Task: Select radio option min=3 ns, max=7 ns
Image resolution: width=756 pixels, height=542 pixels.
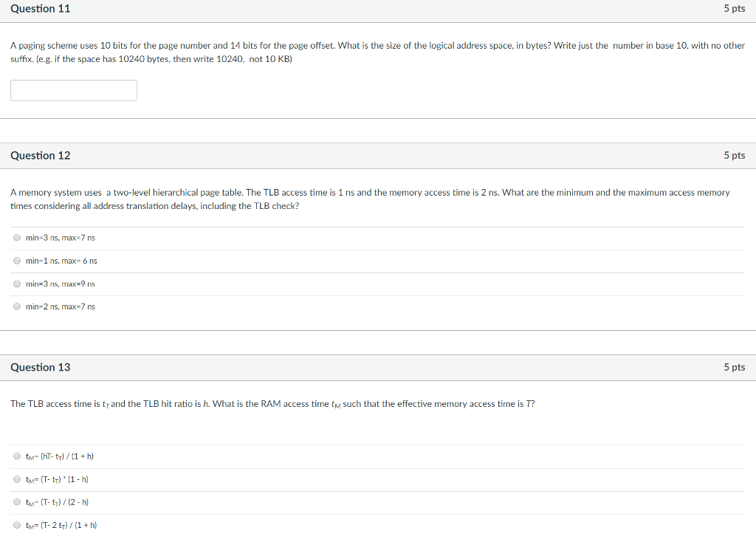Action: [17, 238]
